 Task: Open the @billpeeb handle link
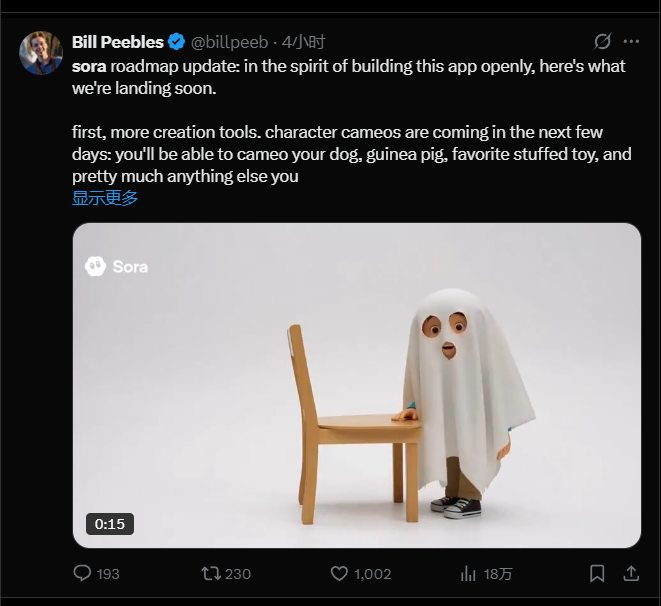(x=229, y=42)
